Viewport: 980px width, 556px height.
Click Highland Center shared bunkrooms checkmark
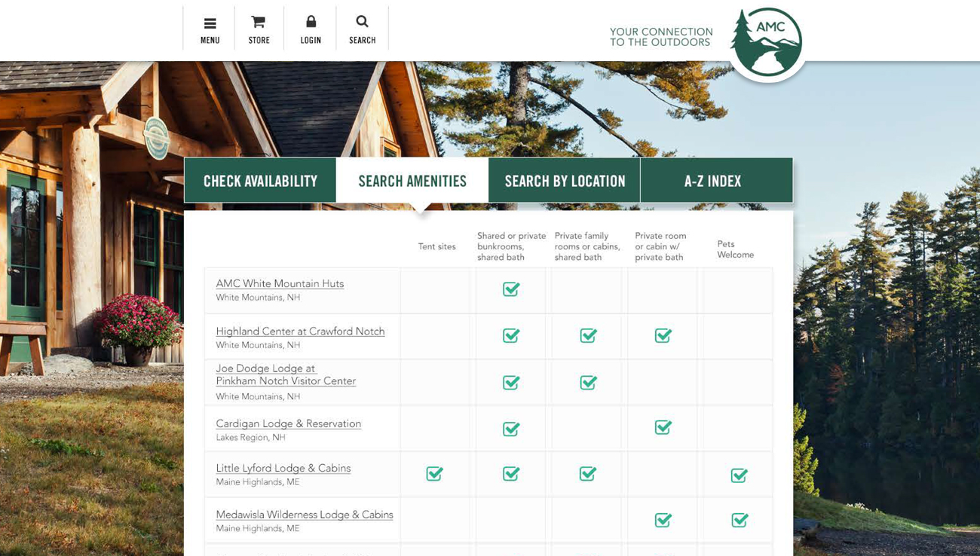pos(511,335)
